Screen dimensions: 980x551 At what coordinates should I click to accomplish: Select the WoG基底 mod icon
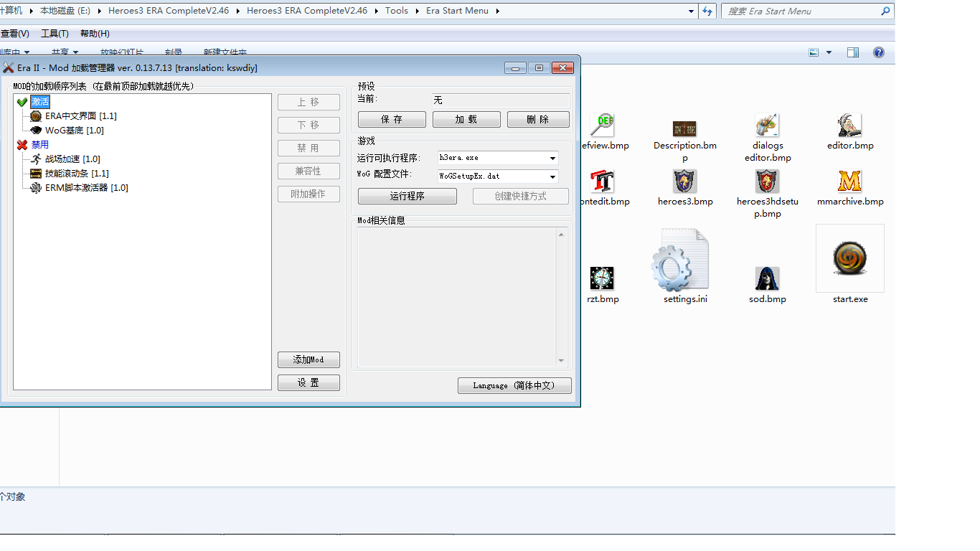pyautogui.click(x=36, y=131)
